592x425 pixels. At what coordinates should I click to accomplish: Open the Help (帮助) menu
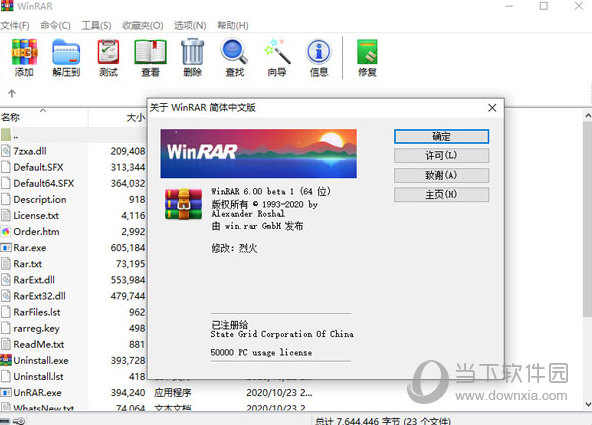[233, 25]
